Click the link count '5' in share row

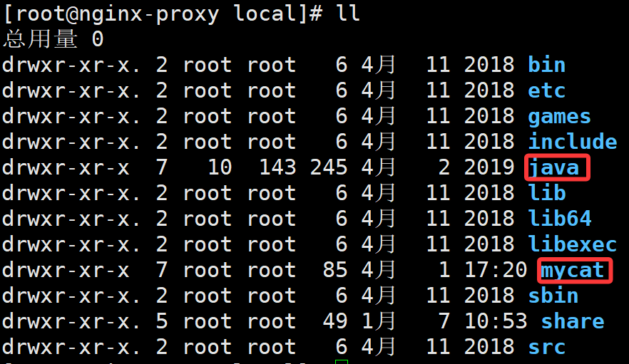tap(162, 321)
